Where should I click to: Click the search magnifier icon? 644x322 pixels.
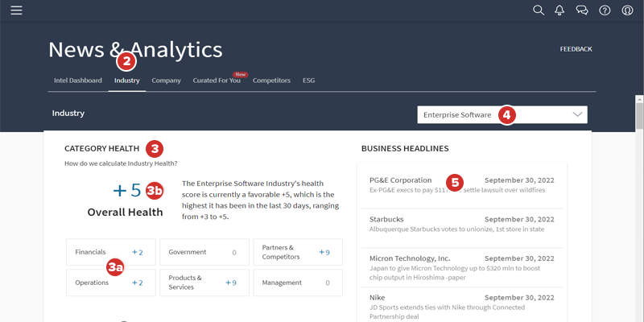pyautogui.click(x=539, y=10)
